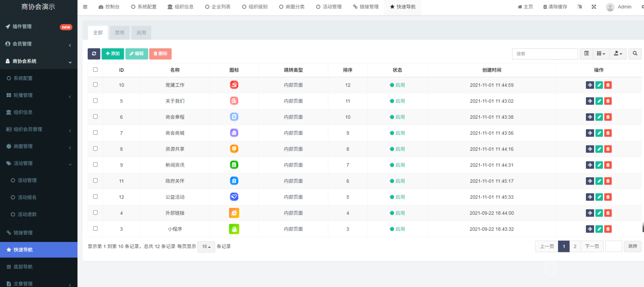Viewport: 644px width, 287px height.
Task: Click the language switch icon in top bar
Action: (x=580, y=7)
